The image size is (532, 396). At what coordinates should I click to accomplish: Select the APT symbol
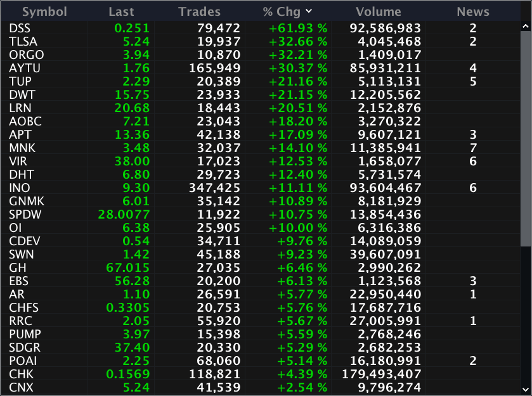coord(20,134)
